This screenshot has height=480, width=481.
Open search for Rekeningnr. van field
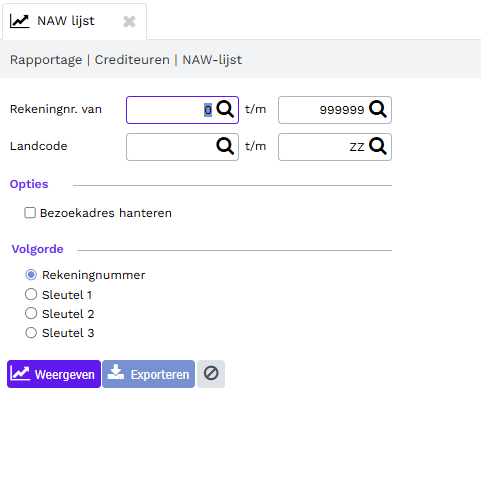225,109
